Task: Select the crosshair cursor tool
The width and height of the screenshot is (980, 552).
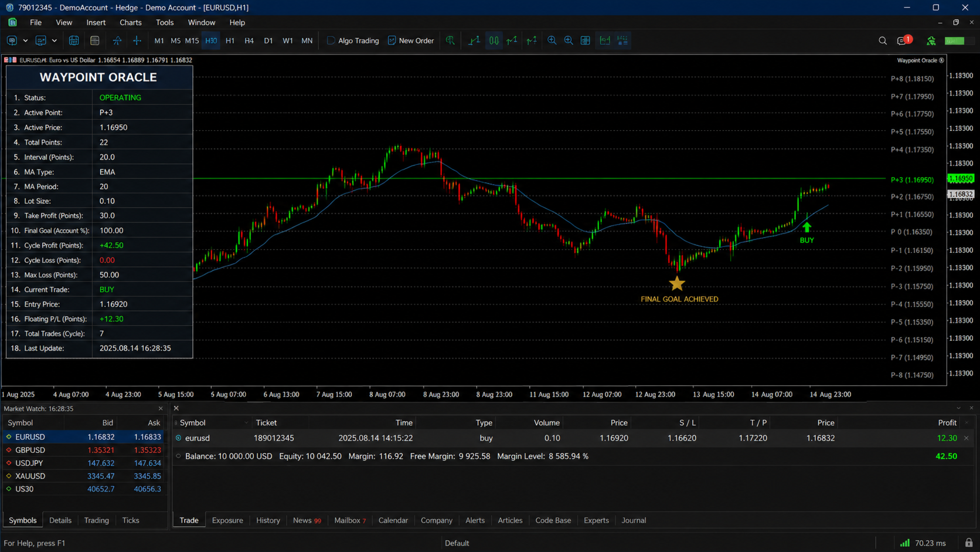Action: (137, 40)
